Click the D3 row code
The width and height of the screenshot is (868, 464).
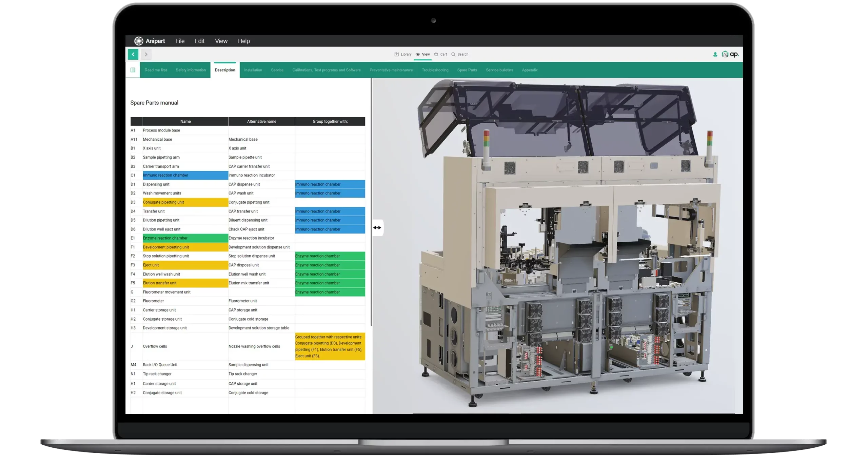pyautogui.click(x=133, y=202)
